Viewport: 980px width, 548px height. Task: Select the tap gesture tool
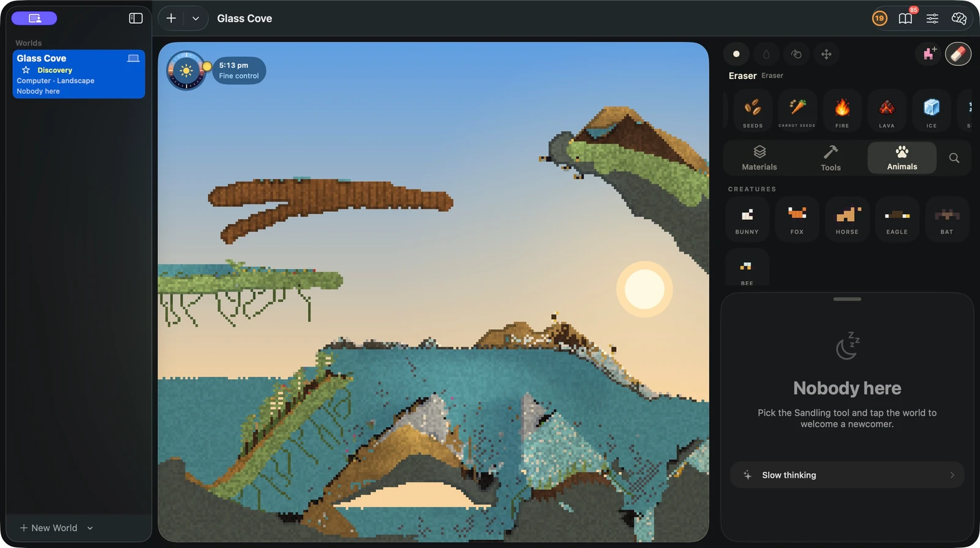796,54
